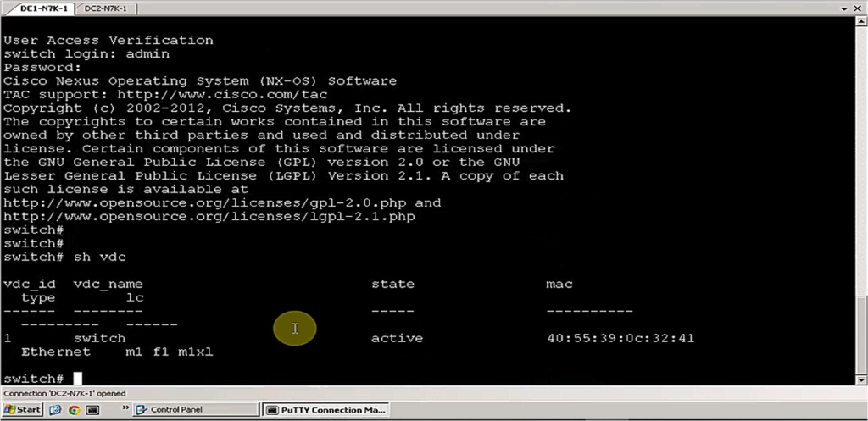The image size is (868, 421).
Task: Launch Internet Explorer from quick launch
Action: point(57,410)
